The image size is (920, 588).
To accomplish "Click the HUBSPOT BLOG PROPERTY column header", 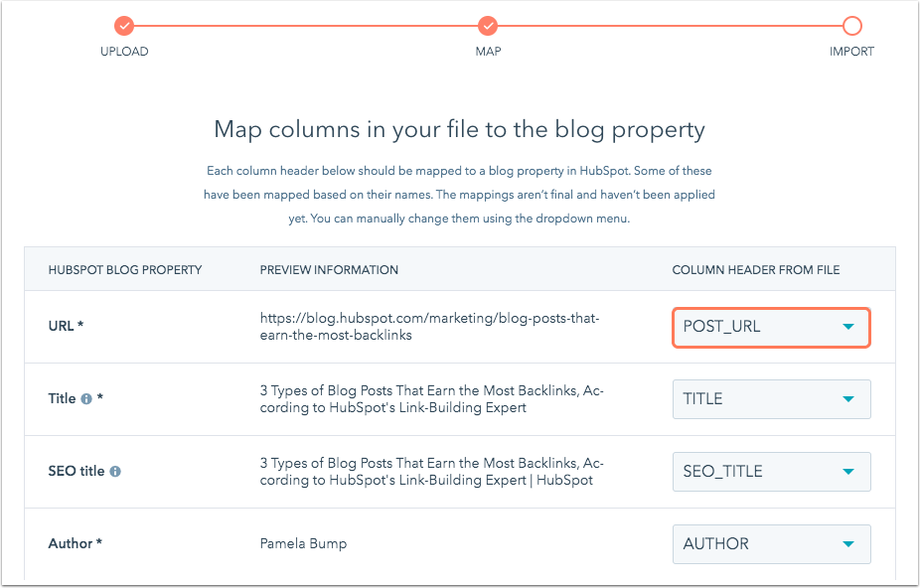I will click(x=124, y=269).
